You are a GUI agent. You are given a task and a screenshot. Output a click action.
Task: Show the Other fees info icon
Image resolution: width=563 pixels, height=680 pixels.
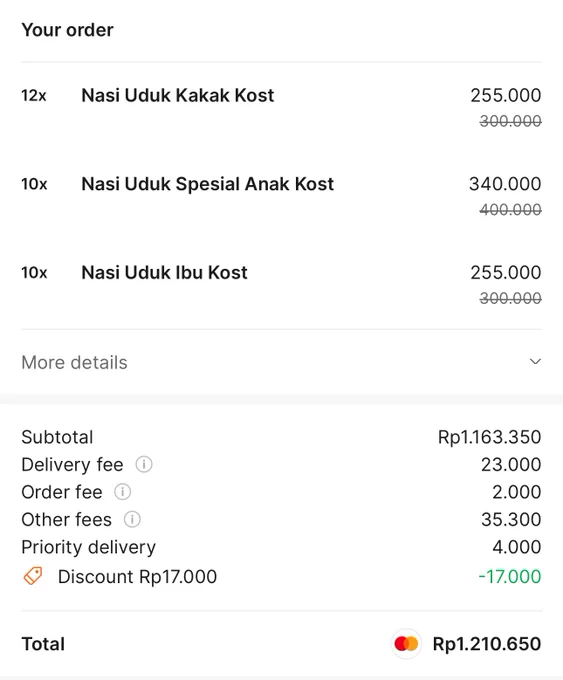[x=132, y=520]
